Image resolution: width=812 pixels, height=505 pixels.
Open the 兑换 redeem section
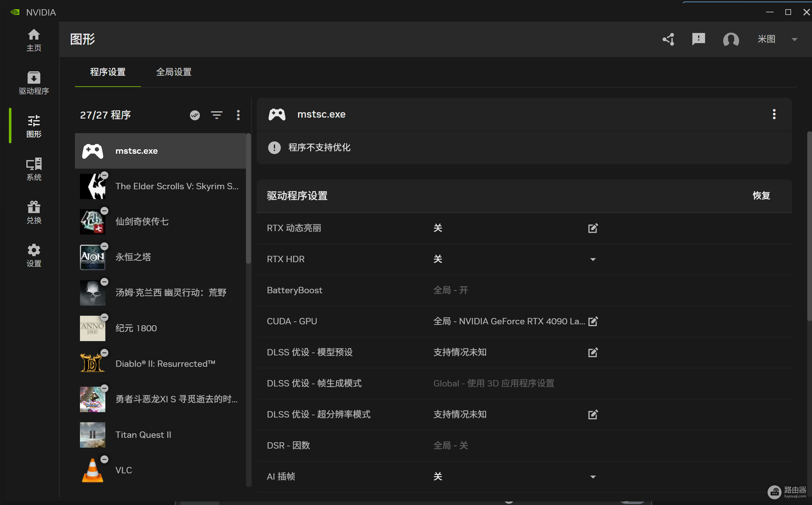[x=34, y=212]
